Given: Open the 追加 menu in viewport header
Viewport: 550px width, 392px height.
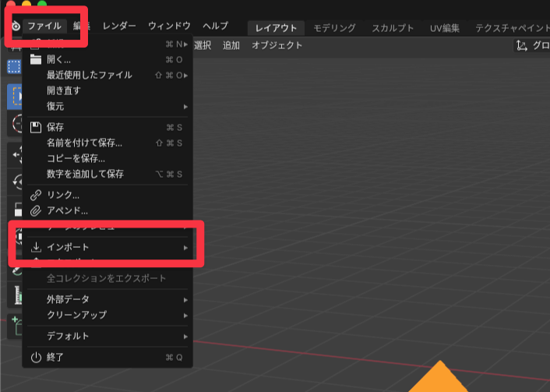Looking at the screenshot, I should 231,46.
